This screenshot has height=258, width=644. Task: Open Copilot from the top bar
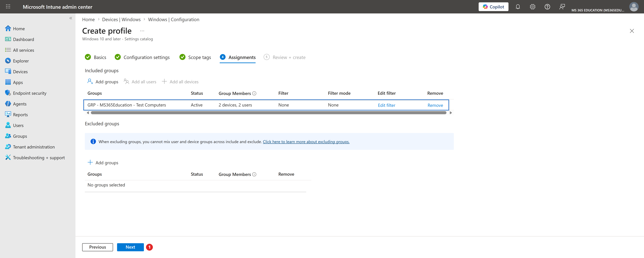point(493,7)
